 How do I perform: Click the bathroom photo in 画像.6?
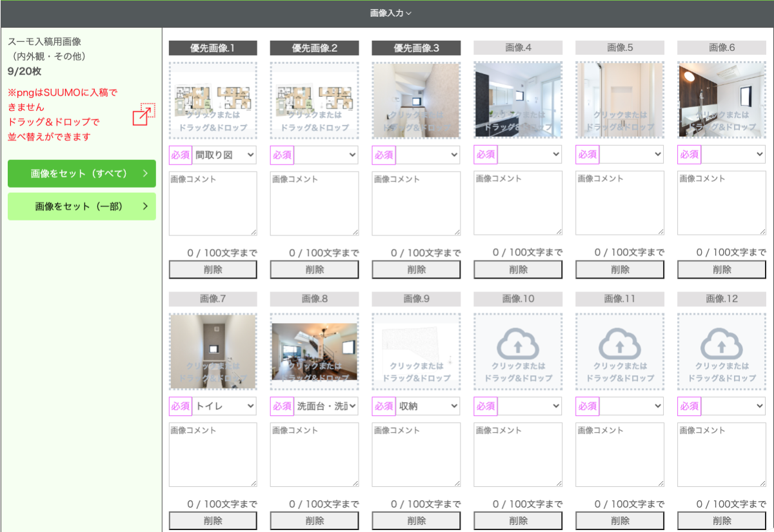tap(722, 100)
